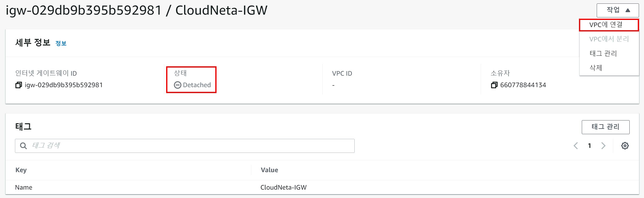The width and height of the screenshot is (644, 198).
Task: Open tag table settings gear
Action: [x=625, y=146]
